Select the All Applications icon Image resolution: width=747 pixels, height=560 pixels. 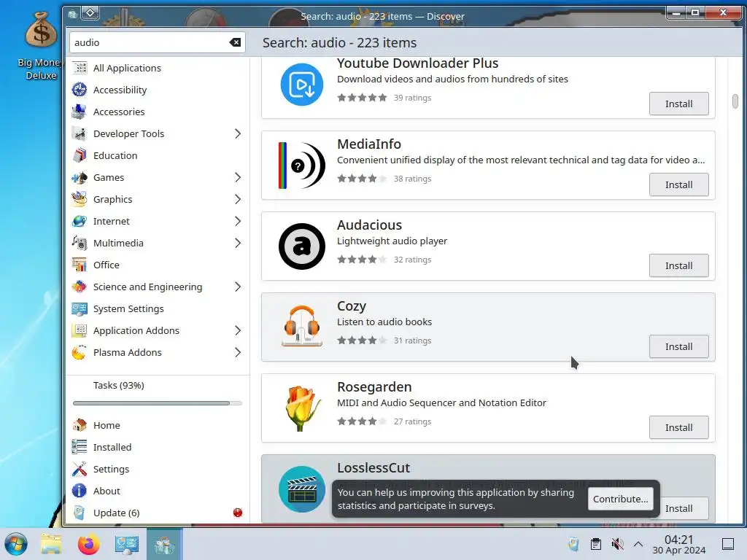80,68
